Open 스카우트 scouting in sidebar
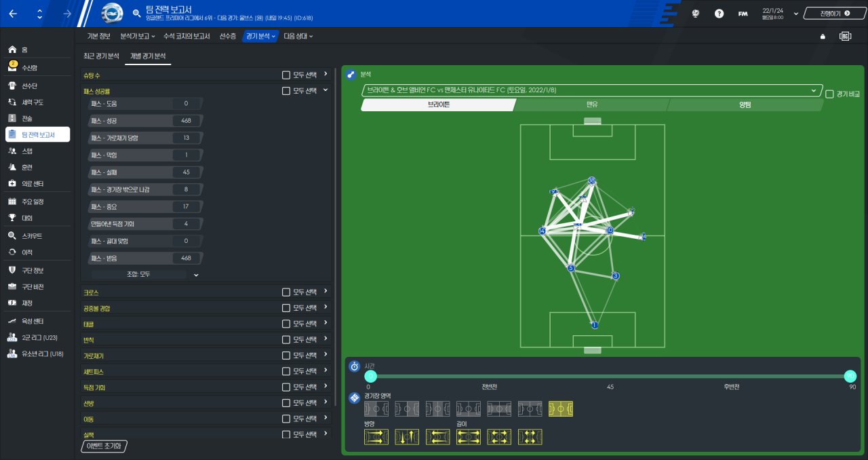This screenshot has height=460, width=868. click(x=37, y=236)
